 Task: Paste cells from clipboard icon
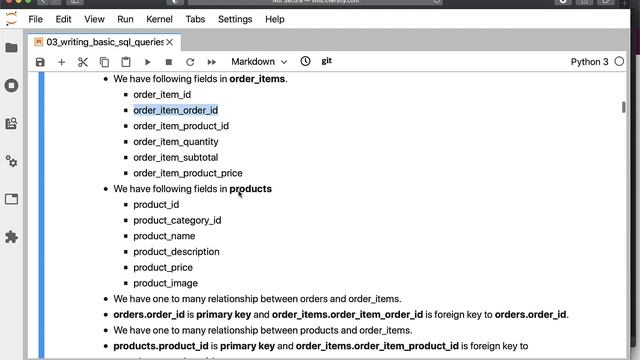tap(126, 62)
